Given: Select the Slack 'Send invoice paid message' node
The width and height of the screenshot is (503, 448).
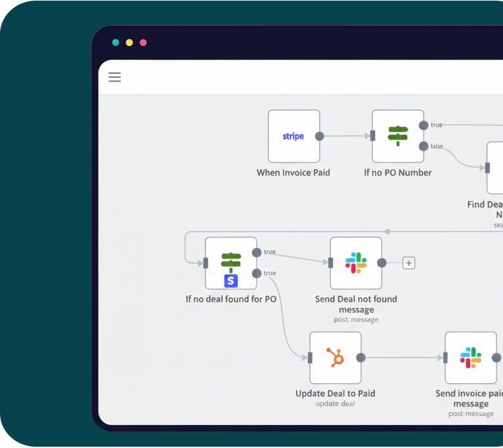Looking at the screenshot, I should click(470, 357).
